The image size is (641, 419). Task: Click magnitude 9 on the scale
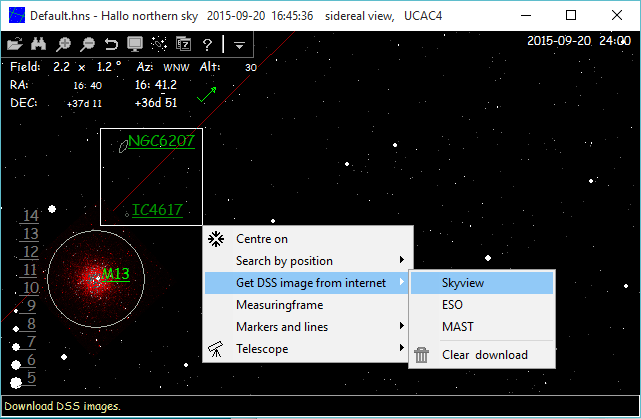coord(31,306)
